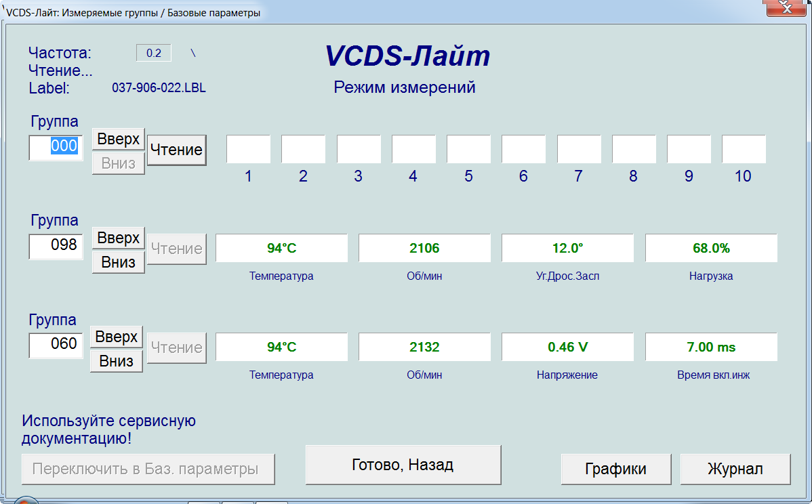Image resolution: width=812 pixels, height=504 pixels.
Task: Click the group 060 number input field
Action: coord(56,345)
